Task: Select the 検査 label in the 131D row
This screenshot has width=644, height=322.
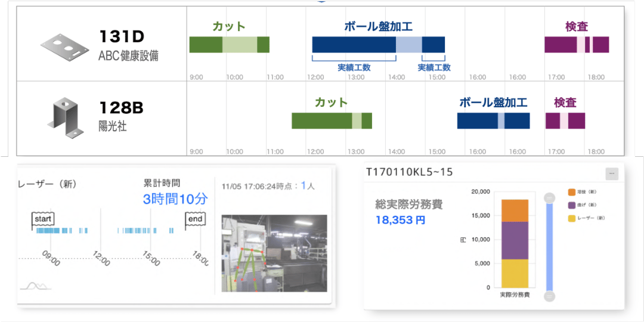Action: pos(577,27)
